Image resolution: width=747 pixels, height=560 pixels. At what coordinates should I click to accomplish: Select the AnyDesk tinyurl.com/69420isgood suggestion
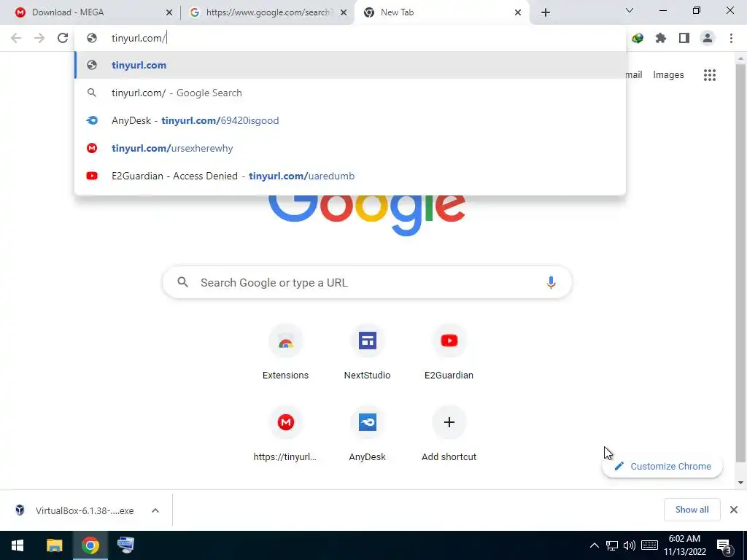tap(350, 120)
